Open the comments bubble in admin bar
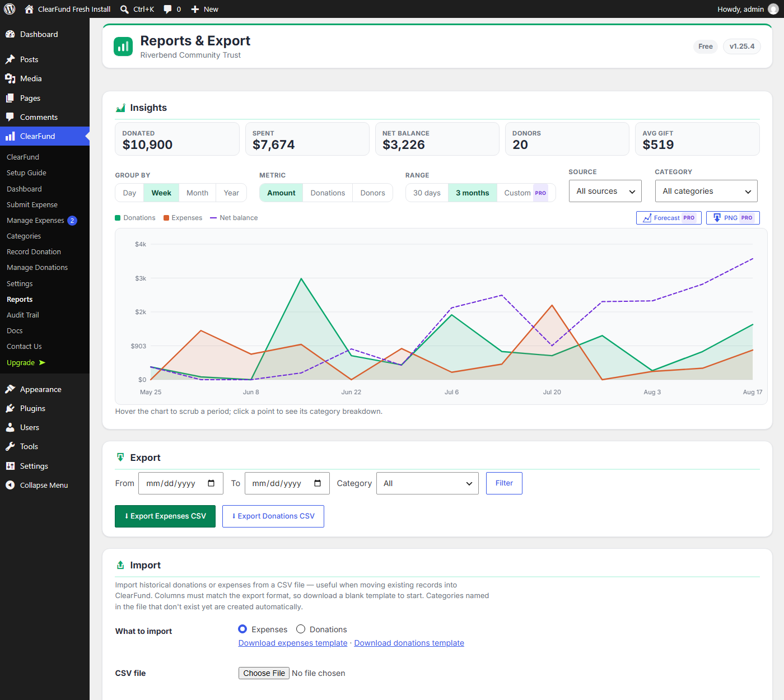 point(167,9)
